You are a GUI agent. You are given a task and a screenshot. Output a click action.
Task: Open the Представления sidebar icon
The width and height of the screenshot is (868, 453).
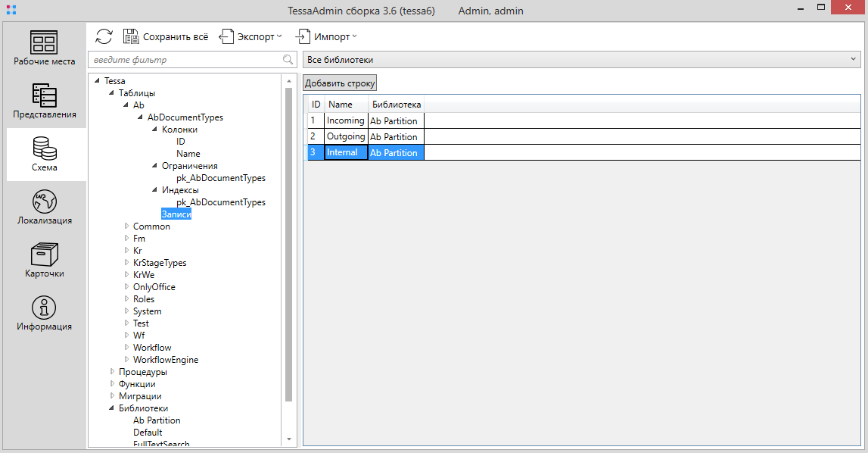point(44,95)
